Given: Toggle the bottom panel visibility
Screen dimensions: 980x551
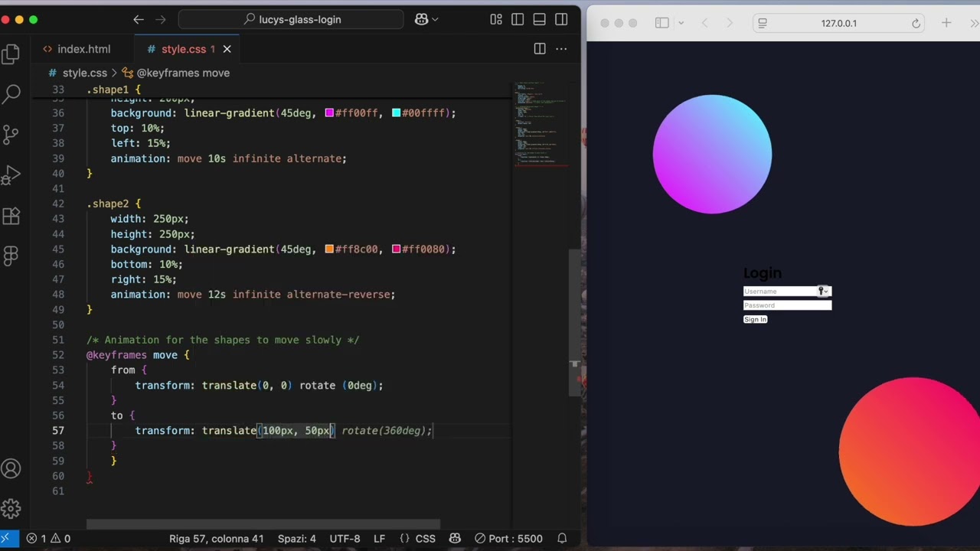Looking at the screenshot, I should click(x=539, y=19).
